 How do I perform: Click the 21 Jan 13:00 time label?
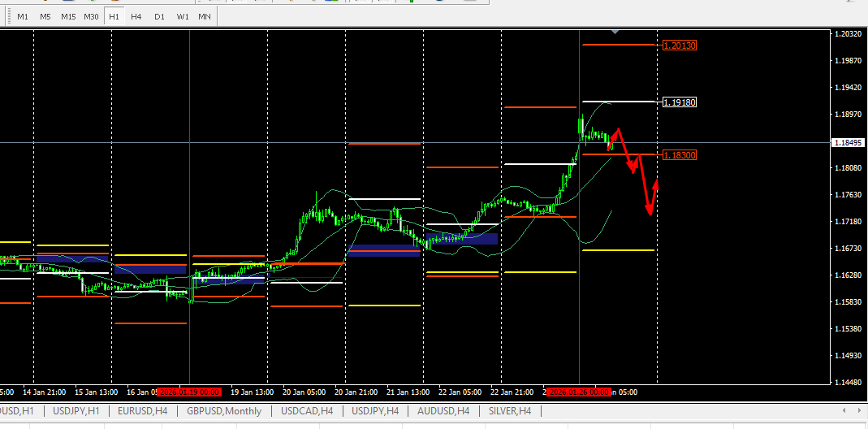(408, 392)
